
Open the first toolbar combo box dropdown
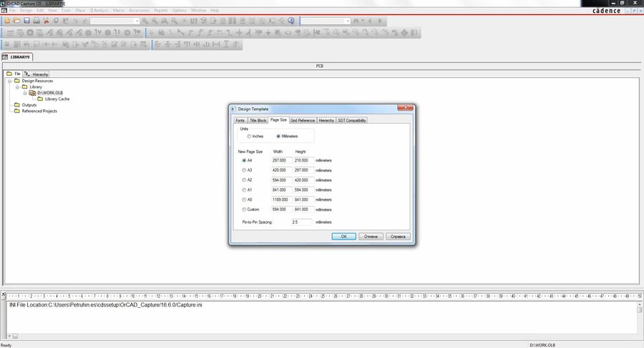(137, 21)
